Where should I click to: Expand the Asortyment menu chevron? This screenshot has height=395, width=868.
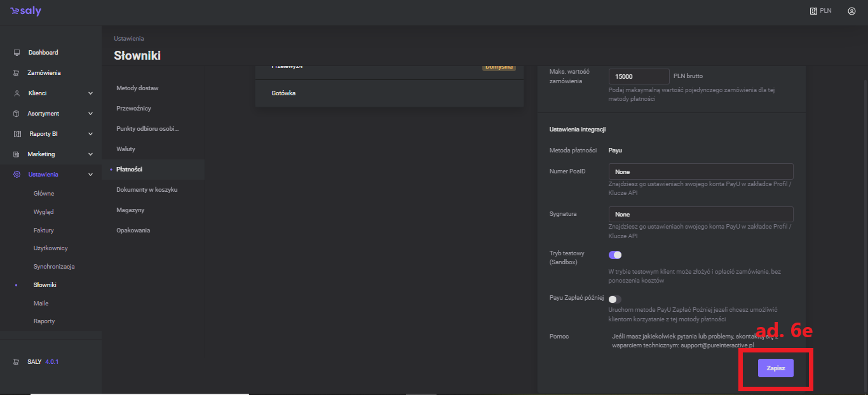(x=90, y=114)
